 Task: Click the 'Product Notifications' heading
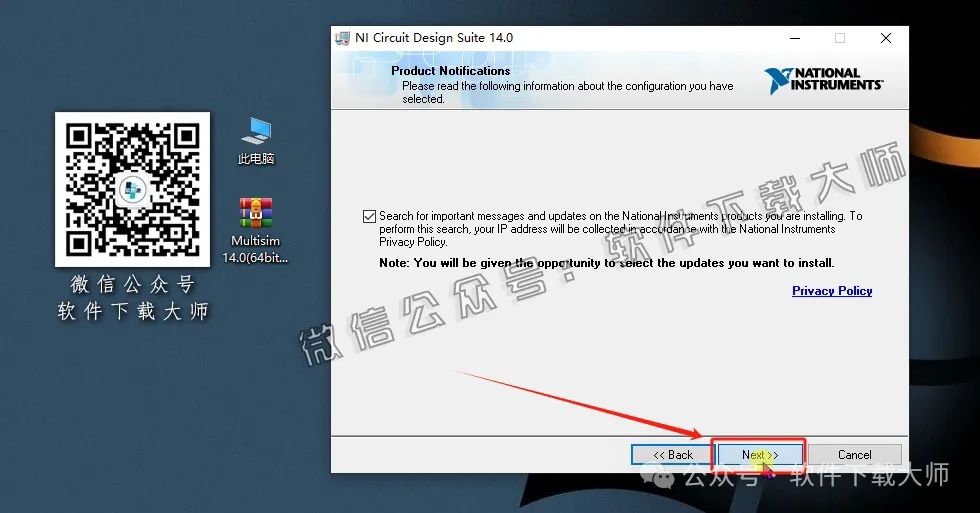pos(450,71)
